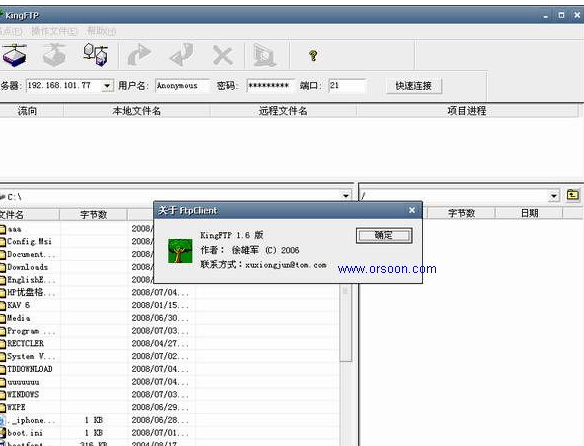The height and width of the screenshot is (446, 584).
Task: Click date 2008/06/29 in WXPE row
Action: coord(159,407)
